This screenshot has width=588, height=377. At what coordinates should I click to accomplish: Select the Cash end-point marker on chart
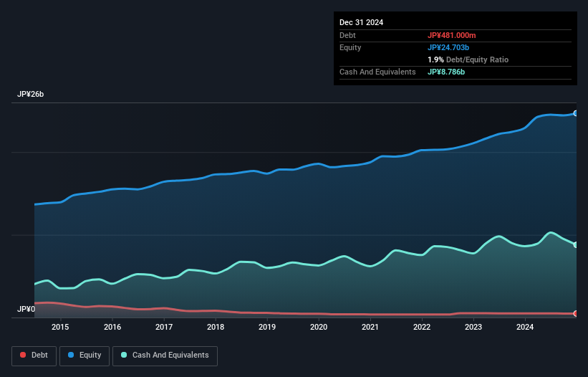click(576, 245)
